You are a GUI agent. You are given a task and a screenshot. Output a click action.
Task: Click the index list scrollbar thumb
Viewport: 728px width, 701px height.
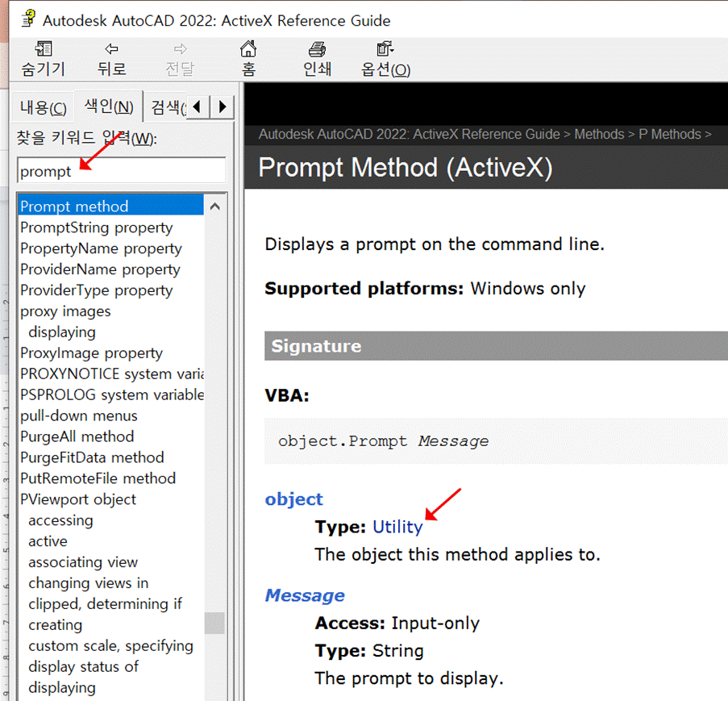214,623
